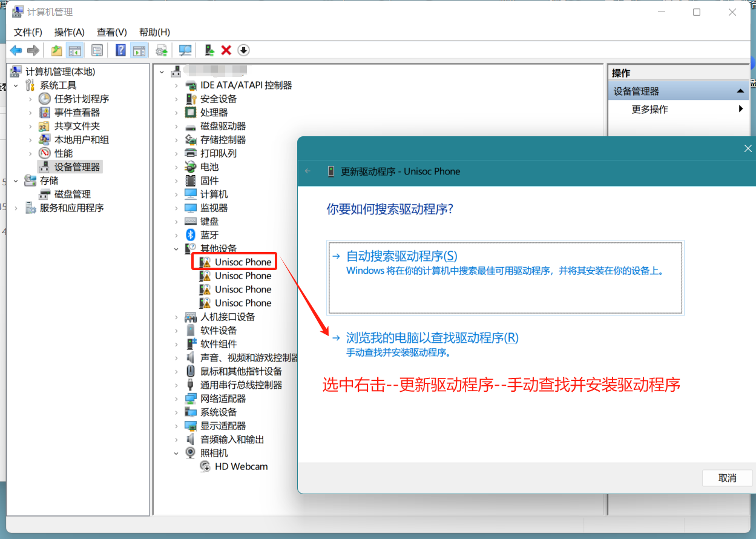
Task: Select the HD Webcam device
Action: 241,467
